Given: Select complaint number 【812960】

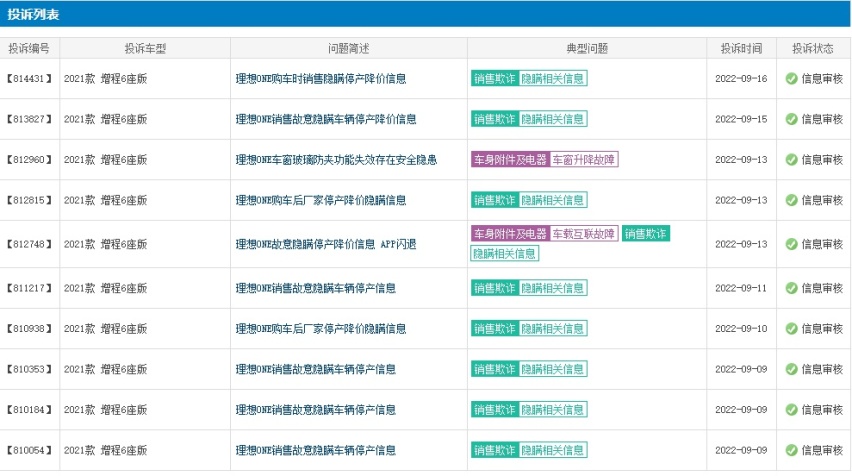Looking at the screenshot, I should [29, 160].
